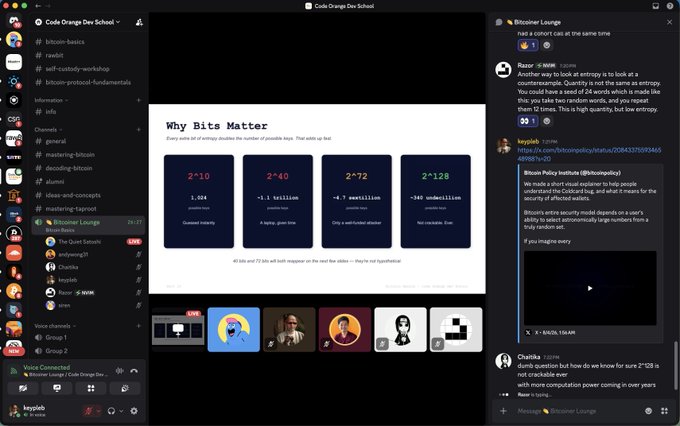Toggle the fire emoji reaction
The height and width of the screenshot is (426, 680).
point(528,45)
